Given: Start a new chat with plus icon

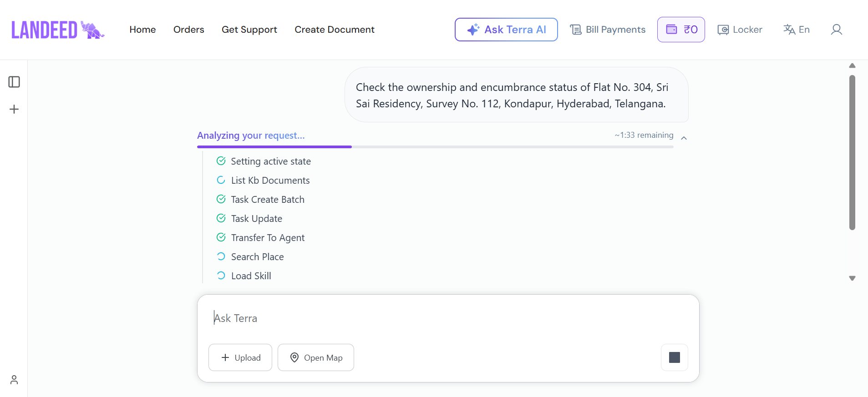Looking at the screenshot, I should 14,109.
